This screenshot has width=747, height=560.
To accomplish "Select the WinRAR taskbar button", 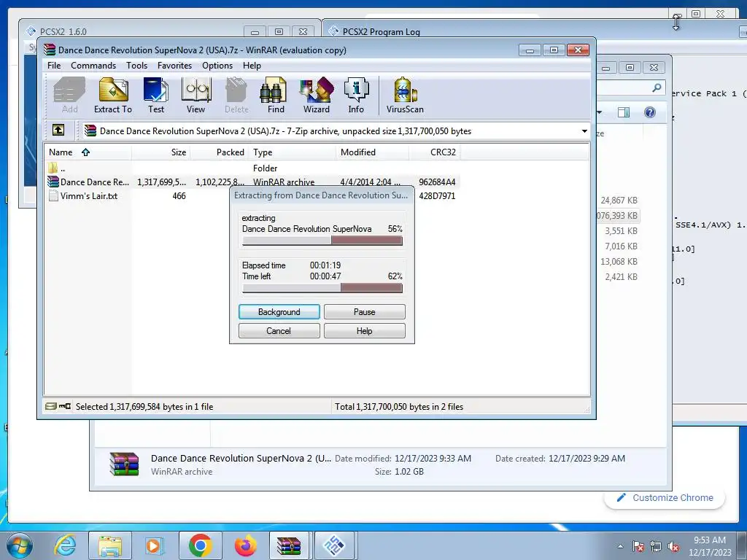I will [x=289, y=545].
